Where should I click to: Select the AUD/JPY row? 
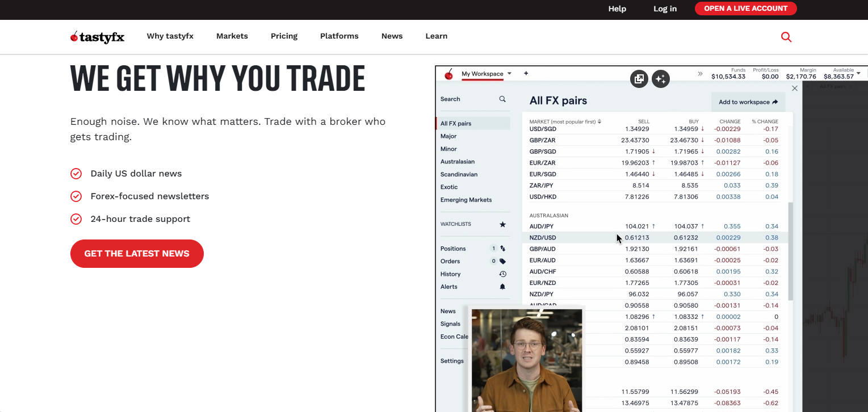[654, 226]
